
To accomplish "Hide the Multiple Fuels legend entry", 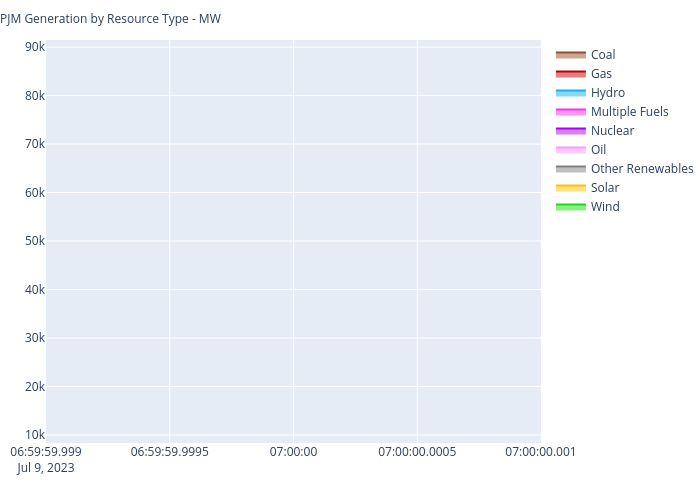I will 629,112.
